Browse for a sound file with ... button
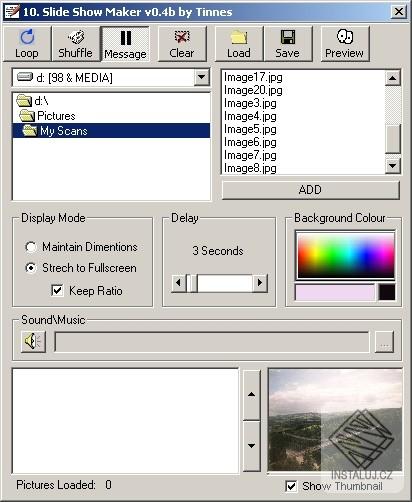Screen dimensions: 412x502 (384, 342)
